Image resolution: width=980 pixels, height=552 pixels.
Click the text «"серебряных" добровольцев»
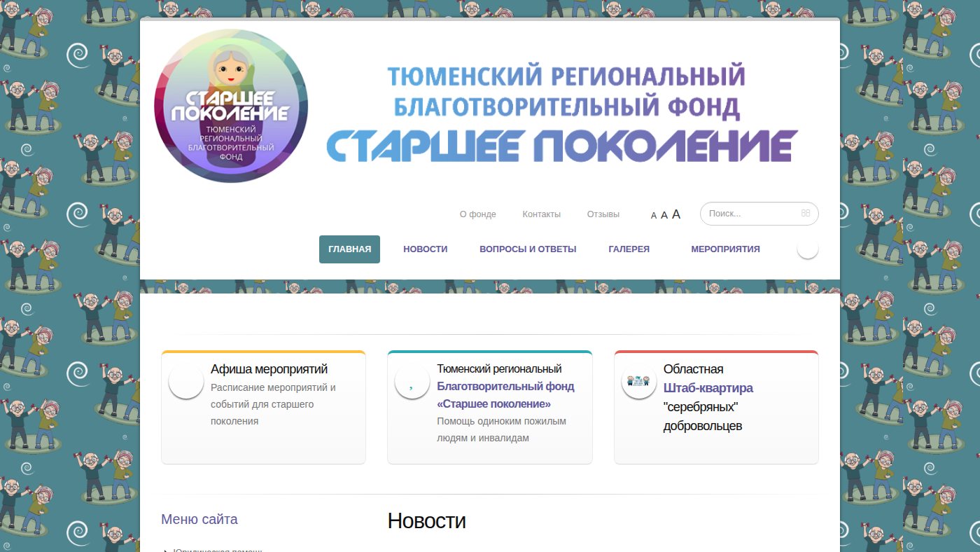[703, 417]
